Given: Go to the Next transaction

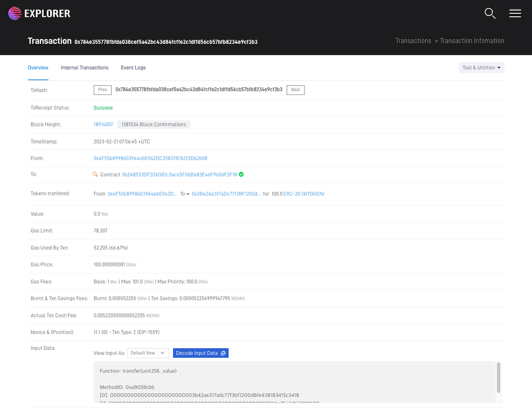Looking at the screenshot, I should pyautogui.click(x=295, y=90).
